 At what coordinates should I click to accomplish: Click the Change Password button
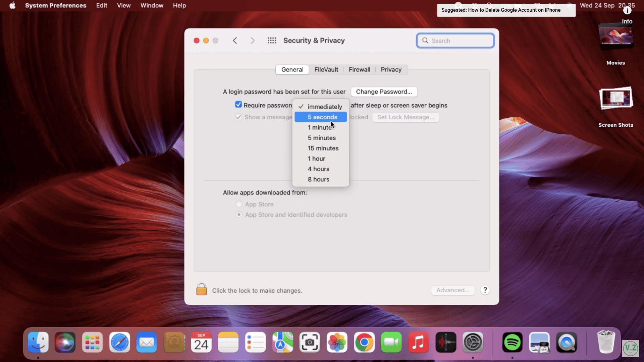tap(384, 92)
